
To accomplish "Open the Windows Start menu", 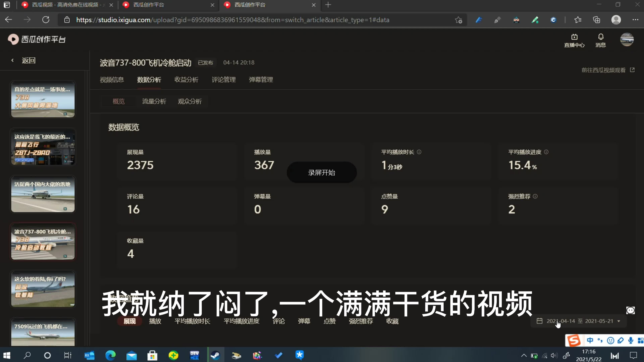I will coord(7,355).
